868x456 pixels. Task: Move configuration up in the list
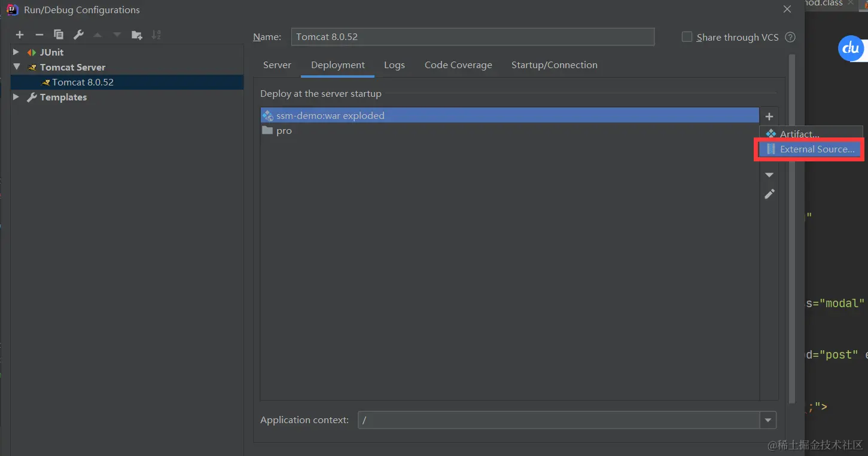click(98, 35)
